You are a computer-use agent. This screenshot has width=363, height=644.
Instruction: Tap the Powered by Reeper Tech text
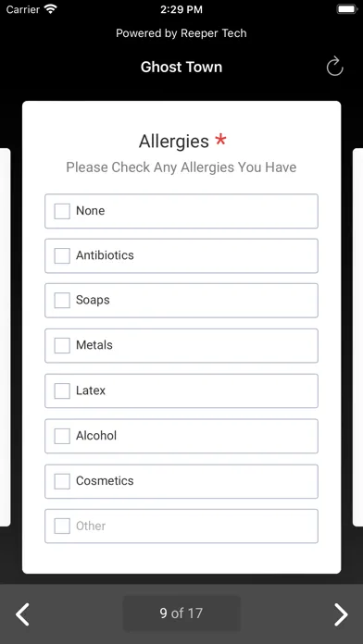click(x=181, y=33)
